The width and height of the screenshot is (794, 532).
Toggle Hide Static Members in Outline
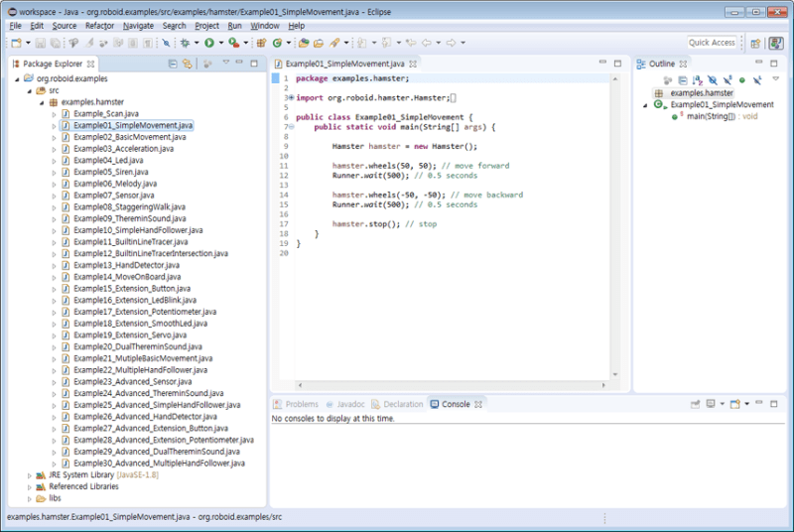click(728, 80)
